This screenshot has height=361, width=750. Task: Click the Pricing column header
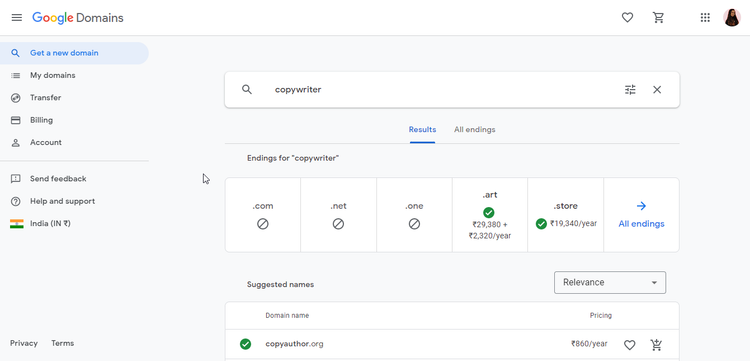[601, 316]
